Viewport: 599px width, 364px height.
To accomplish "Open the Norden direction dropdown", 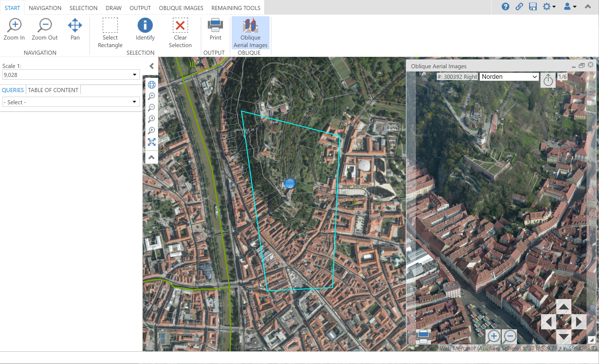I will [509, 77].
